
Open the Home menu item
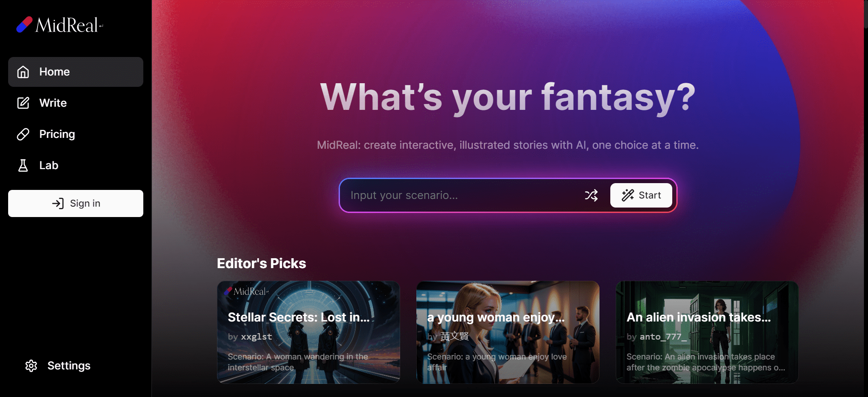coord(75,72)
